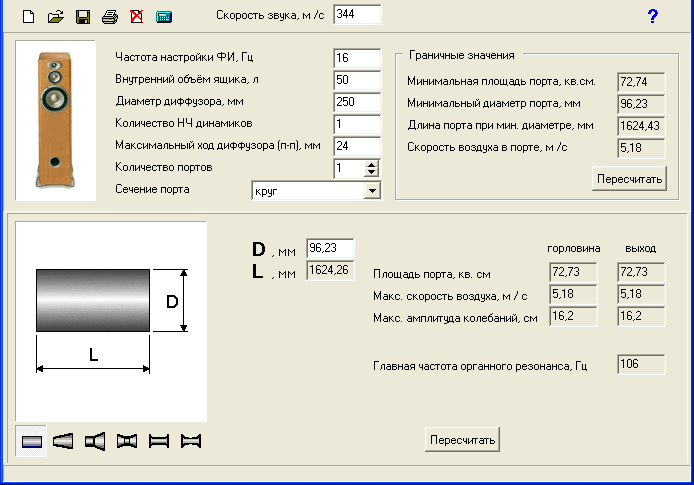The image size is (694, 485).
Task: Select the fifth port shape icon, flanged tube
Action: point(159,441)
